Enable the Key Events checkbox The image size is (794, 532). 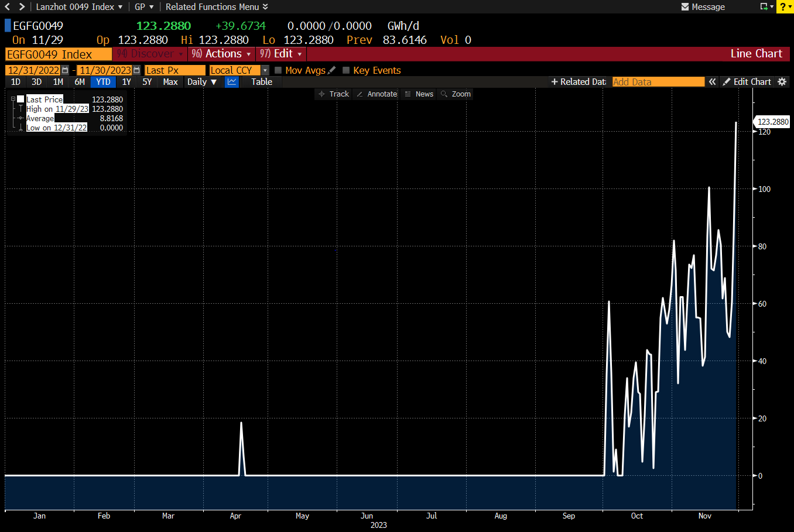click(346, 70)
